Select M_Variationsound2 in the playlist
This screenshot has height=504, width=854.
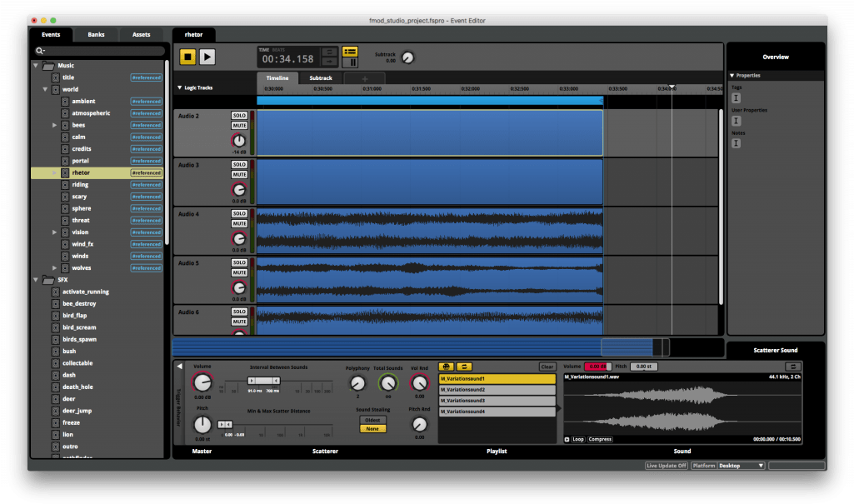(497, 390)
